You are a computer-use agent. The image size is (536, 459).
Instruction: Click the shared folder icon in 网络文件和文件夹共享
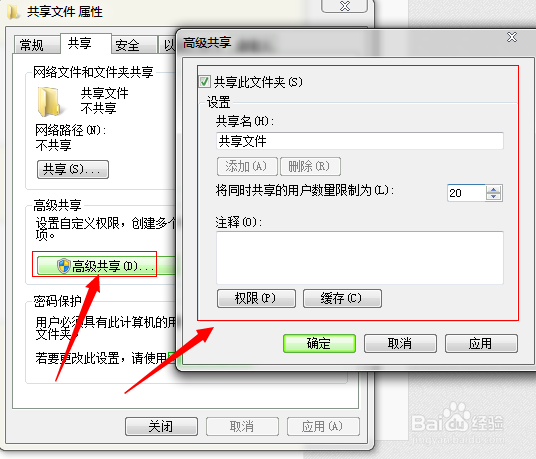point(48,102)
